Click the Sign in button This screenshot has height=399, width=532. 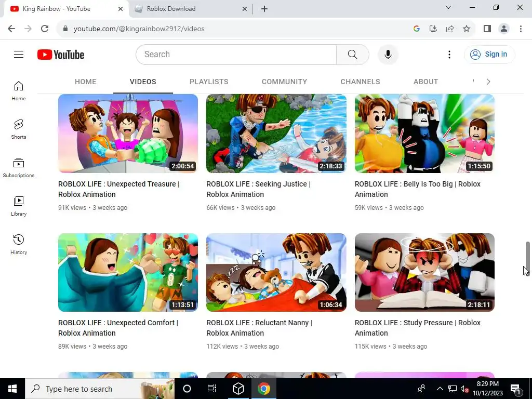point(489,54)
